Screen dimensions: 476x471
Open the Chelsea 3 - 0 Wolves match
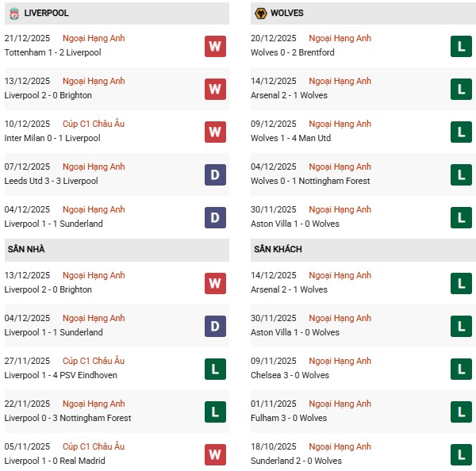pyautogui.click(x=292, y=375)
